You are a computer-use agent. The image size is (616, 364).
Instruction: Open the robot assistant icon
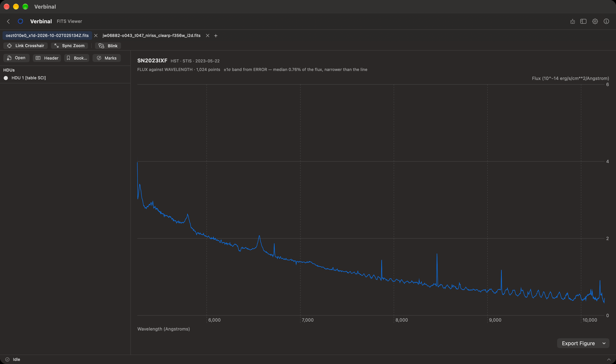(573, 22)
